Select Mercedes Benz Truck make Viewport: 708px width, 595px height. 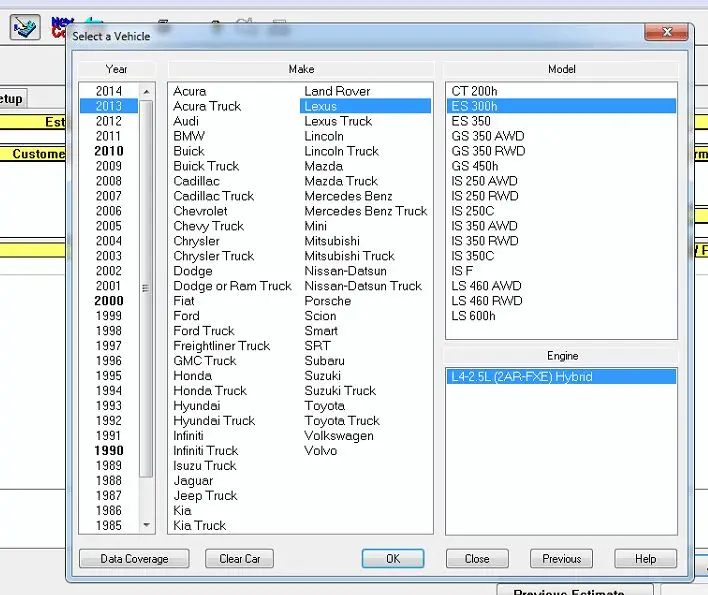365,211
